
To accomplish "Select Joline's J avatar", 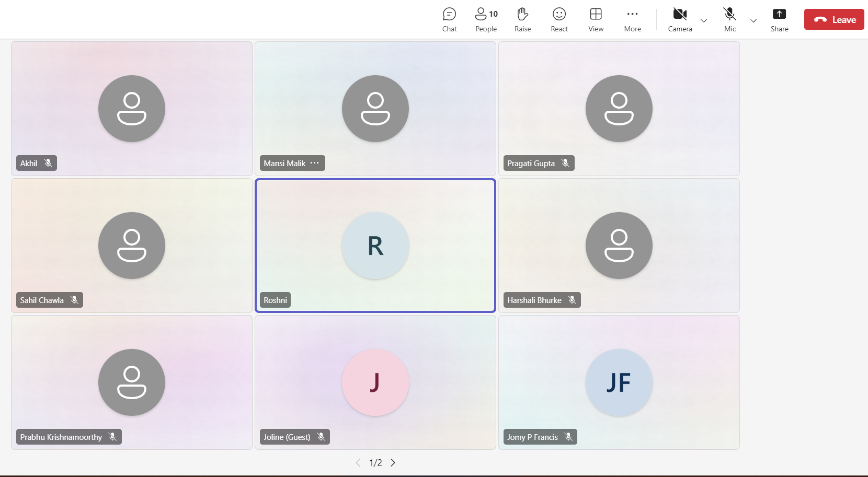I will (375, 382).
